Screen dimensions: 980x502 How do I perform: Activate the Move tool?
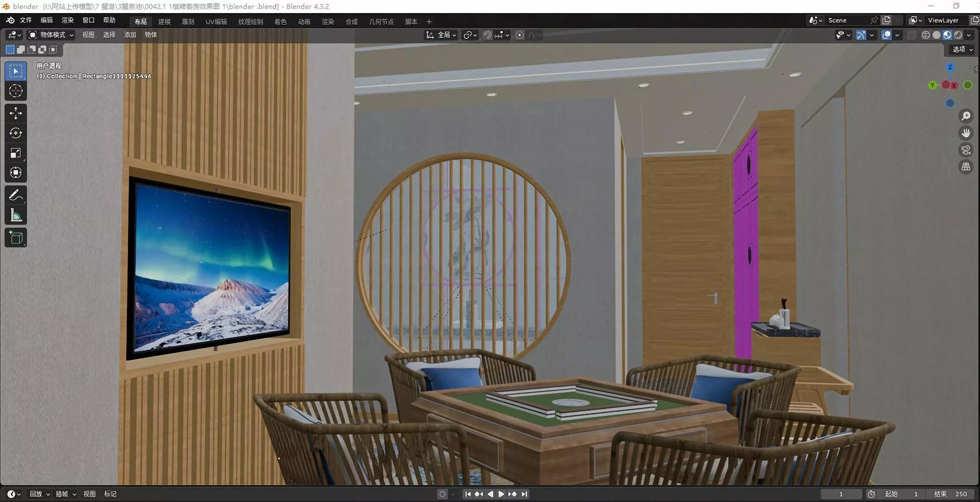tap(16, 113)
